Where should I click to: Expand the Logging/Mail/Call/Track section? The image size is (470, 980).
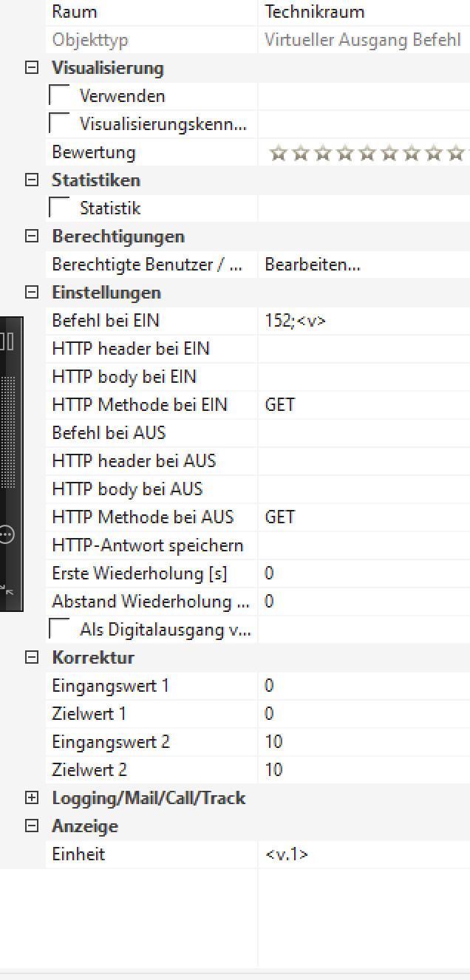pyautogui.click(x=32, y=798)
